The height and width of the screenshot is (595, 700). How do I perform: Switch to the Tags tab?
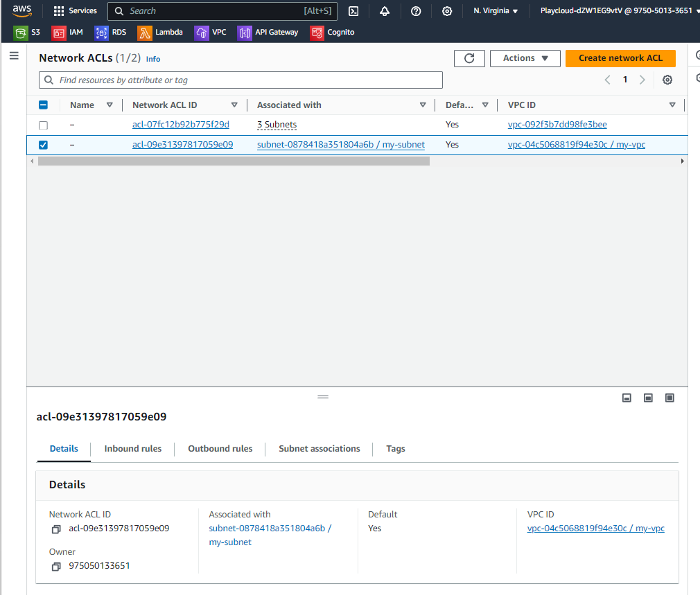tap(396, 449)
